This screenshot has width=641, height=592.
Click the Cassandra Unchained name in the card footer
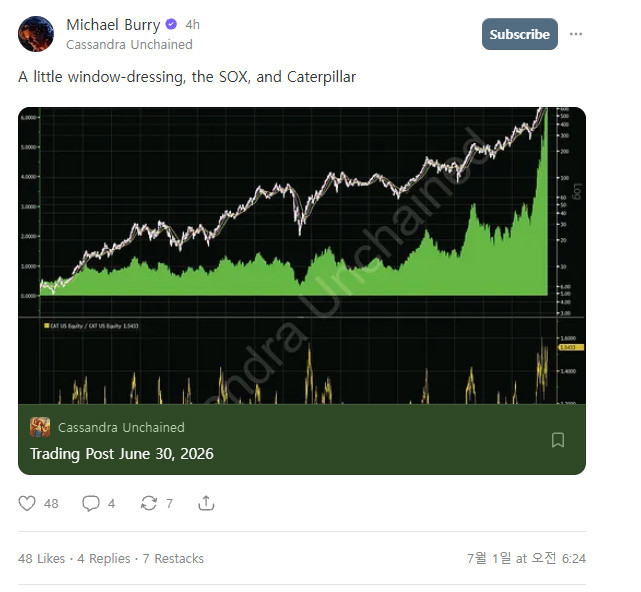pos(121,427)
